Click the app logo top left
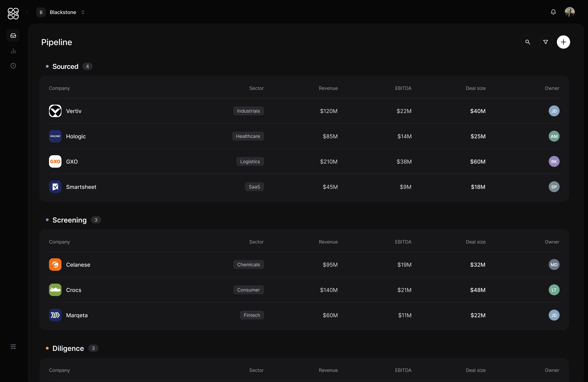Viewport: 588px width, 382px height. pos(13,13)
